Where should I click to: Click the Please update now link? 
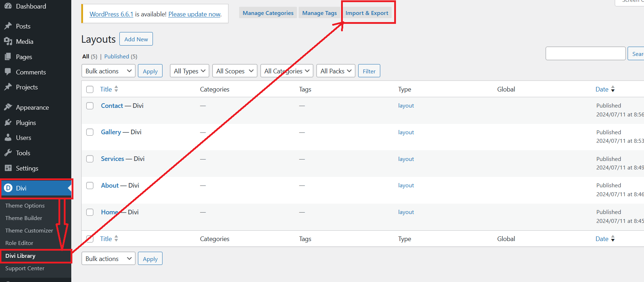[x=194, y=14]
